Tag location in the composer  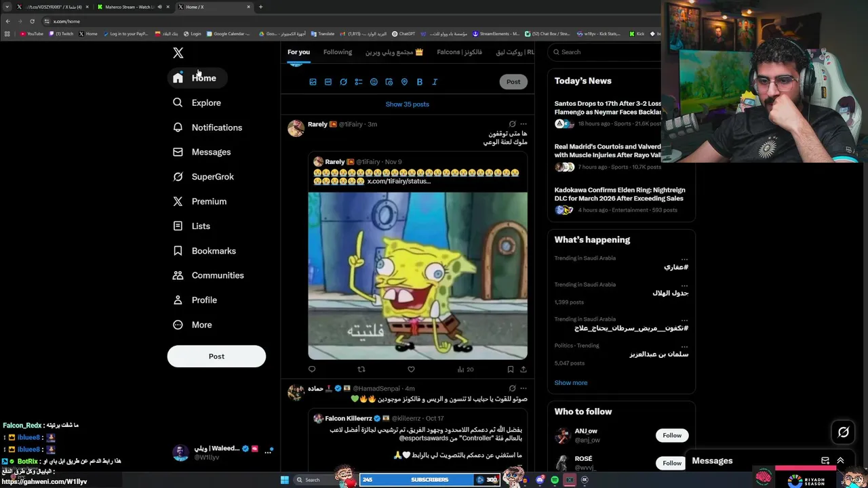point(404,82)
